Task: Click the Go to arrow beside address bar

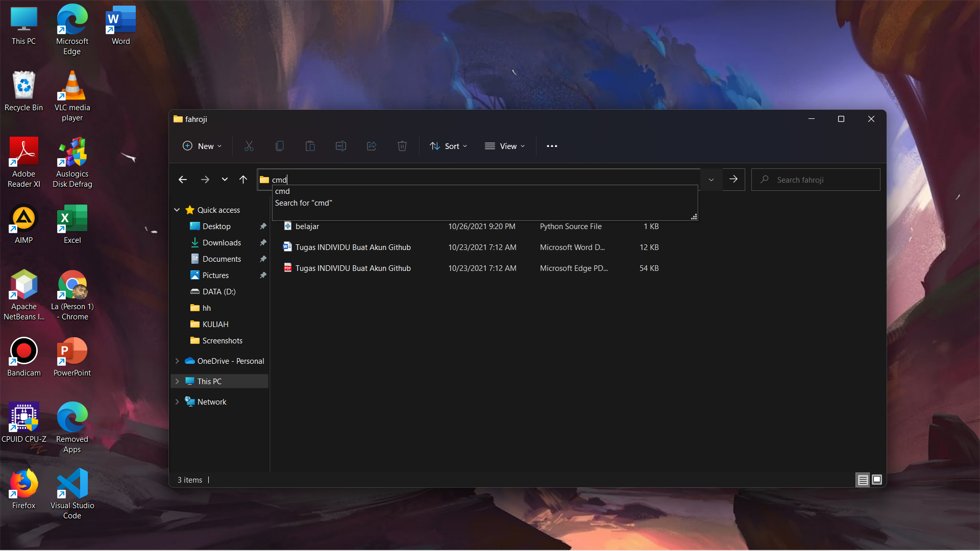Action: 733,180
